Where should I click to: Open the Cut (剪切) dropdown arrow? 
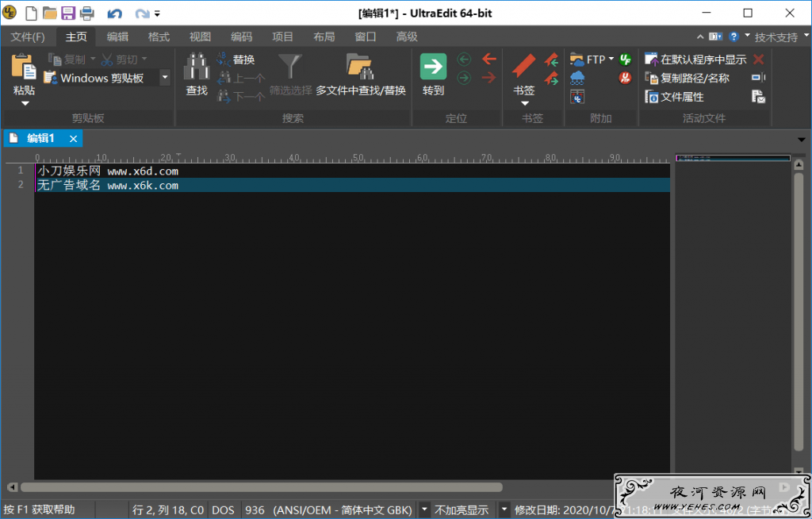(144, 59)
